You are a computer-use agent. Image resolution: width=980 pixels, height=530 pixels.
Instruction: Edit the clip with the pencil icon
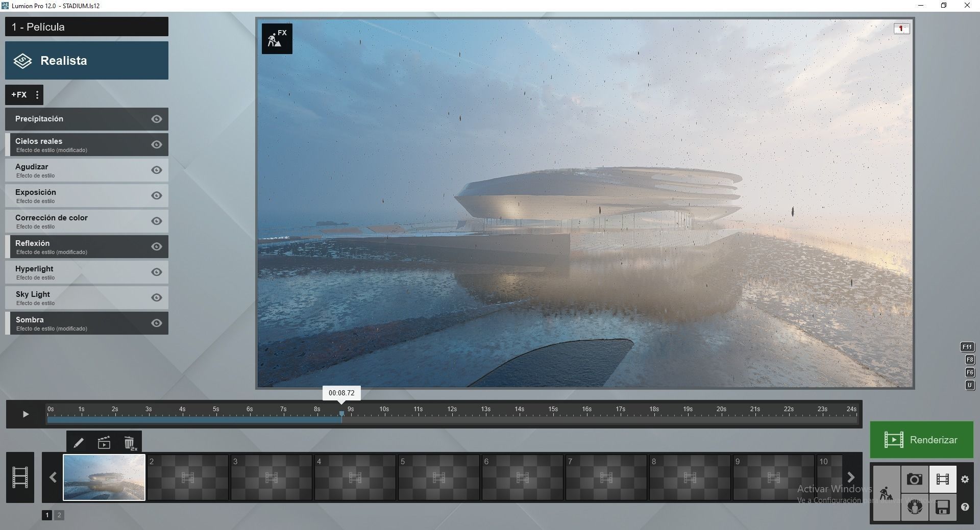click(79, 442)
